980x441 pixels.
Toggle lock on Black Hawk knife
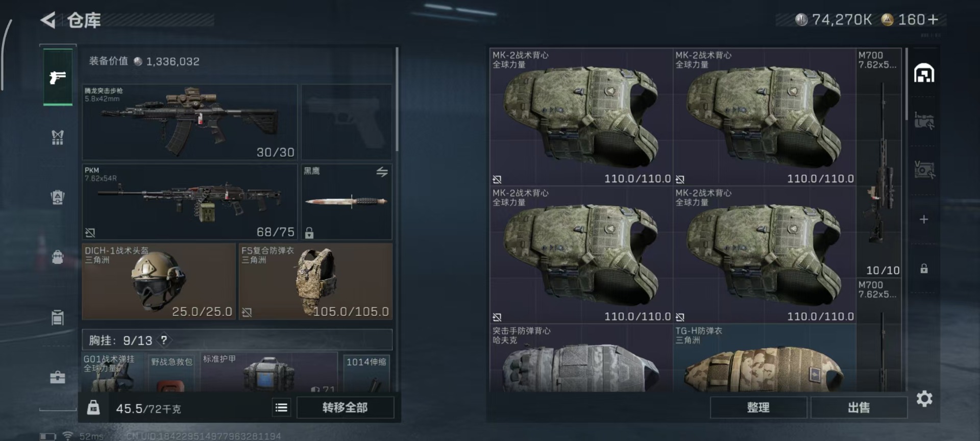[309, 233]
